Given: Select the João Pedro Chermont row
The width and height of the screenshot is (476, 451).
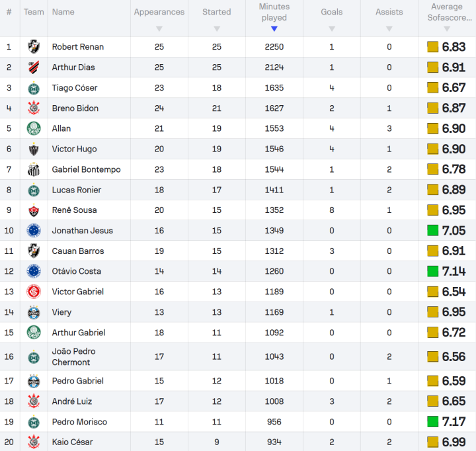Looking at the screenshot, I should tap(238, 356).
